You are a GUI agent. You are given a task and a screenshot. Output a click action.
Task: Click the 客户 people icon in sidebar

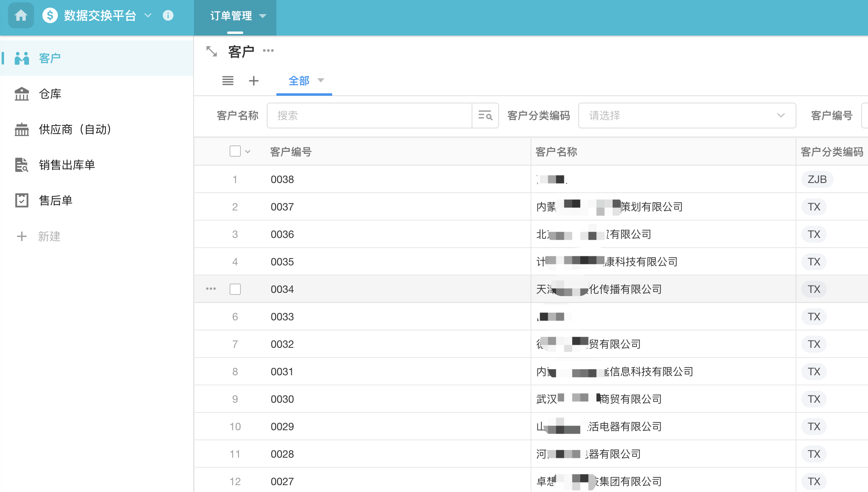click(x=22, y=58)
